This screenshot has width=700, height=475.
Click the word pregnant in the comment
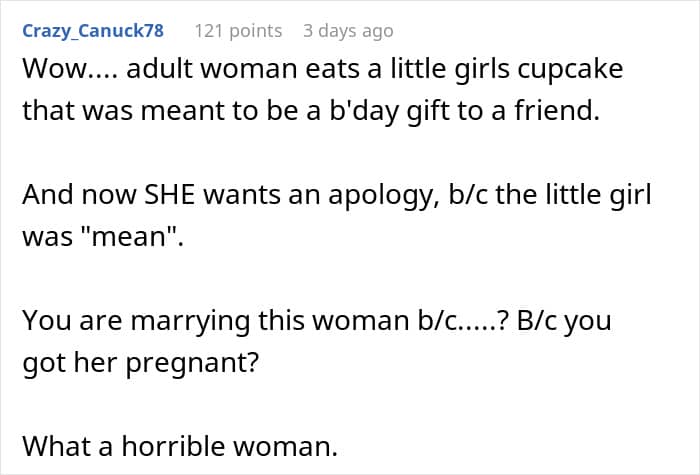coord(192,363)
